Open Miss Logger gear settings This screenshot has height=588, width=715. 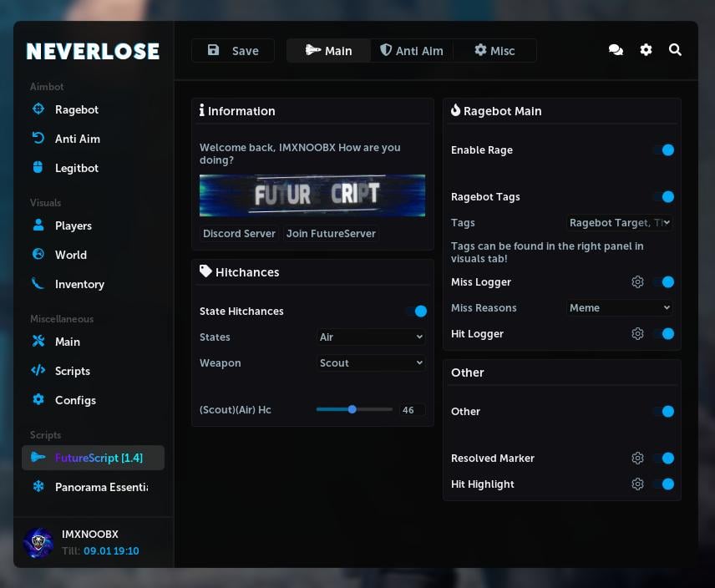coord(637,282)
